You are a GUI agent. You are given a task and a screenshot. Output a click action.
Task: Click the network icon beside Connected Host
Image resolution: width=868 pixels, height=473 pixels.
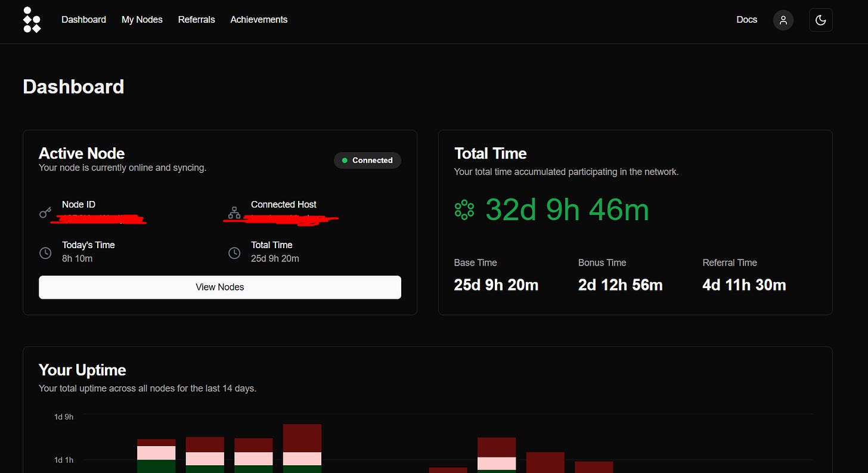click(x=234, y=212)
